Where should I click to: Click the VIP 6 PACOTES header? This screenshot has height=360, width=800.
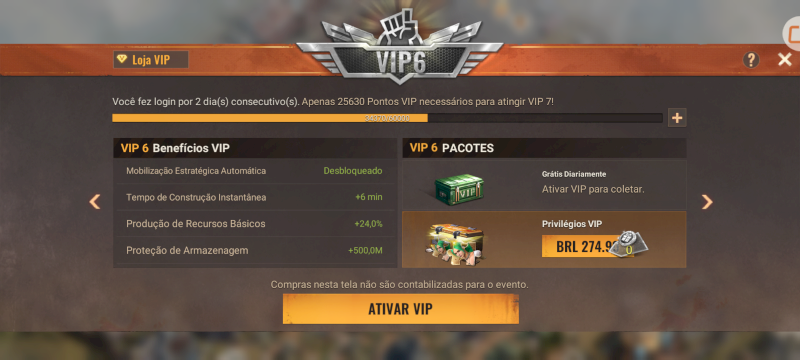pyautogui.click(x=544, y=148)
